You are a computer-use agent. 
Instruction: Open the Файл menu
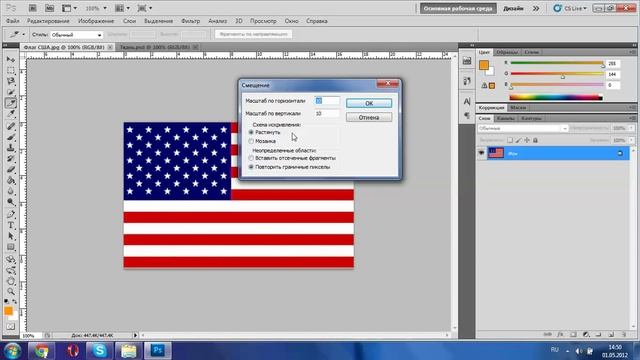pyautogui.click(x=13, y=21)
